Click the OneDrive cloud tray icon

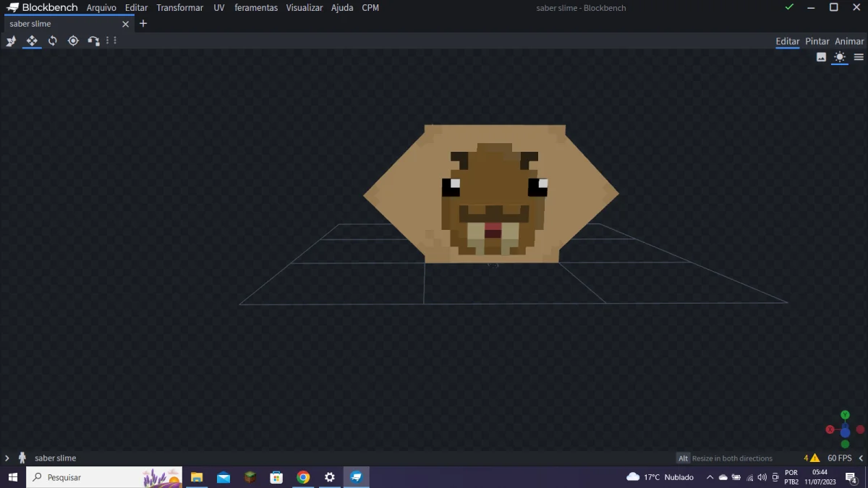coord(723,477)
